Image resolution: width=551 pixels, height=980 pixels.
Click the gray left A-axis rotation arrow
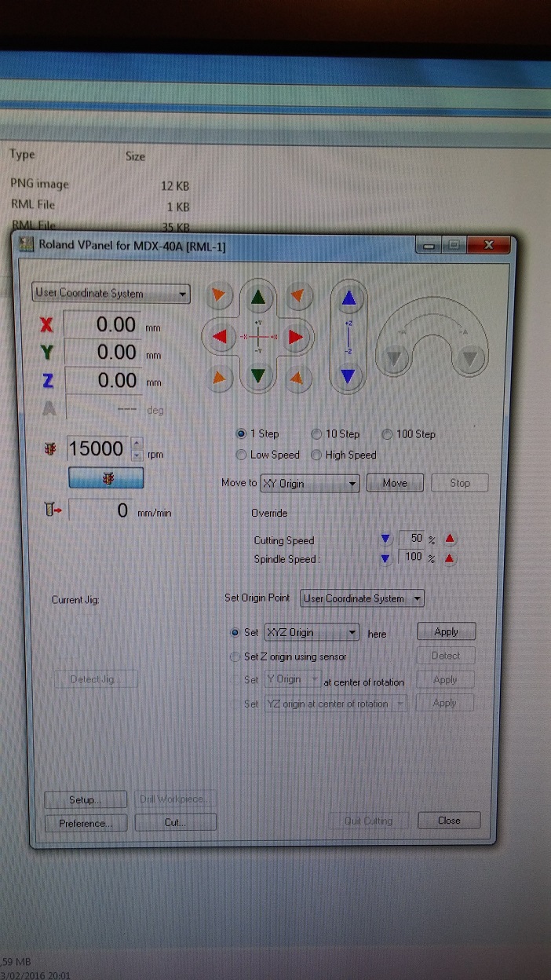[x=396, y=360]
